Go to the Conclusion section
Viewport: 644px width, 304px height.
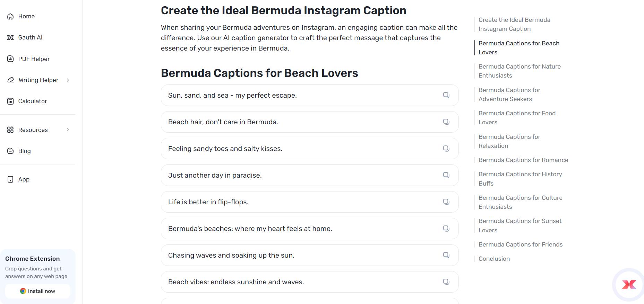click(494, 259)
